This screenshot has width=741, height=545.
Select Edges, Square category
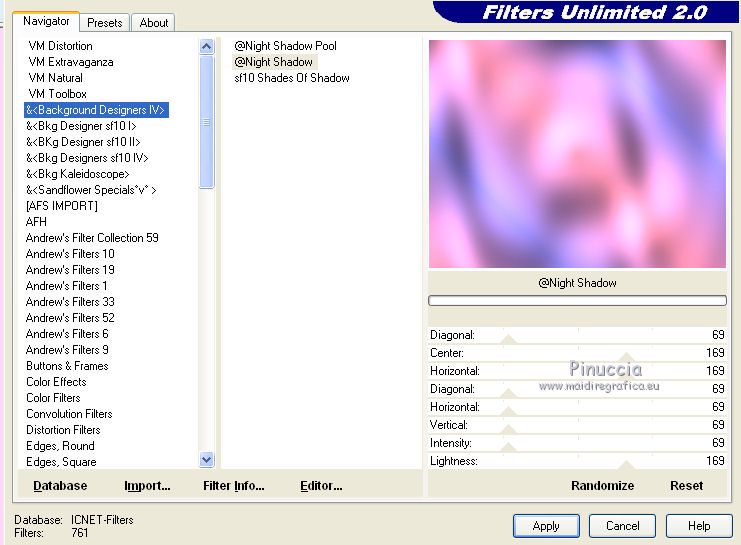(x=61, y=462)
